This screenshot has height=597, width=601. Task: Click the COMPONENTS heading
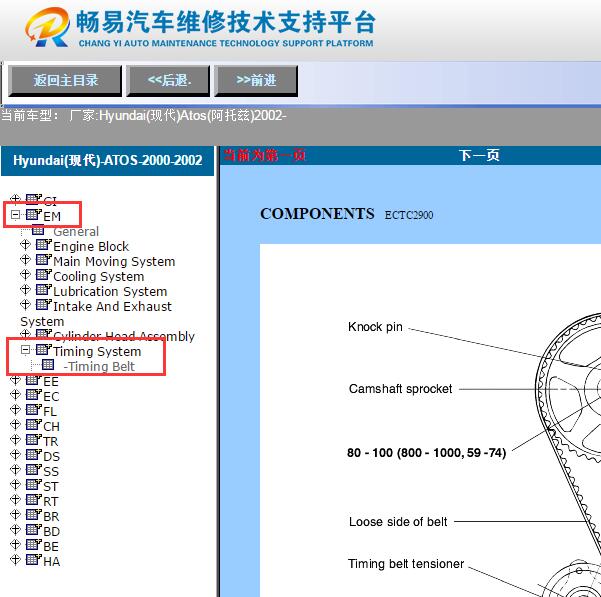[x=317, y=214]
